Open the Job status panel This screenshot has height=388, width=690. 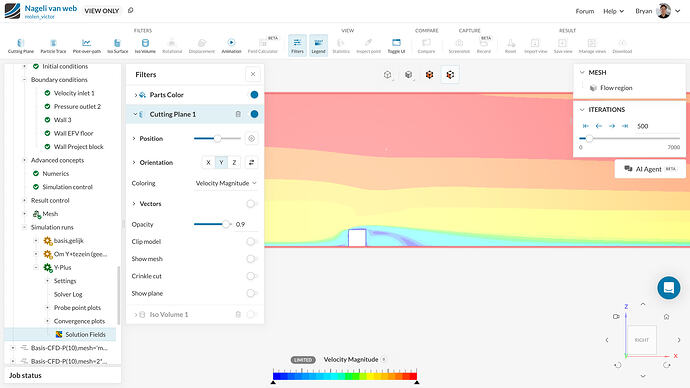pos(62,375)
